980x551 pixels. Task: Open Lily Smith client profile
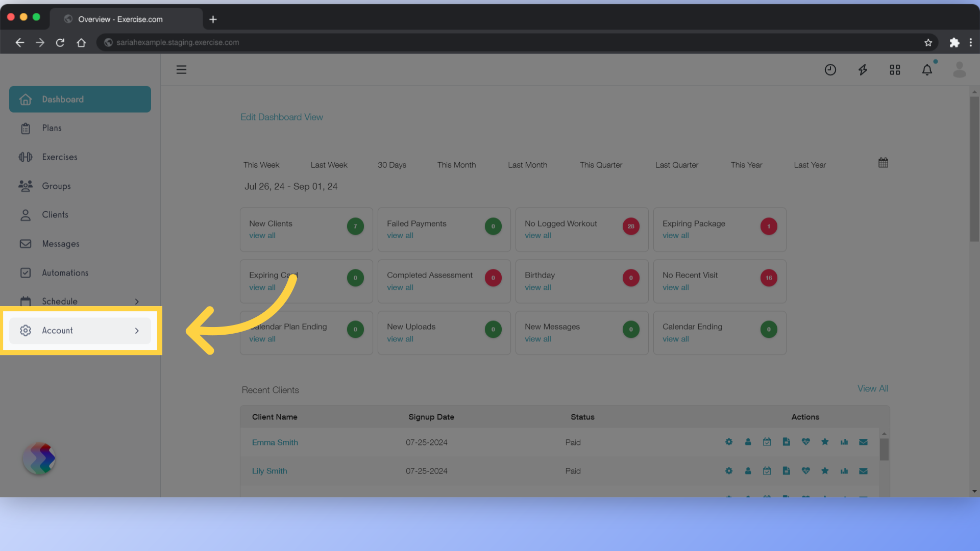click(x=269, y=471)
